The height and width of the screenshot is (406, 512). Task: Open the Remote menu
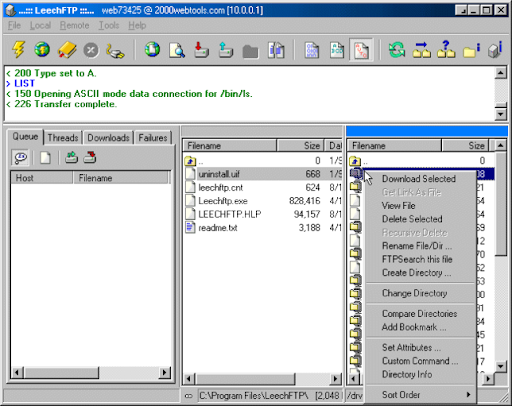74,25
